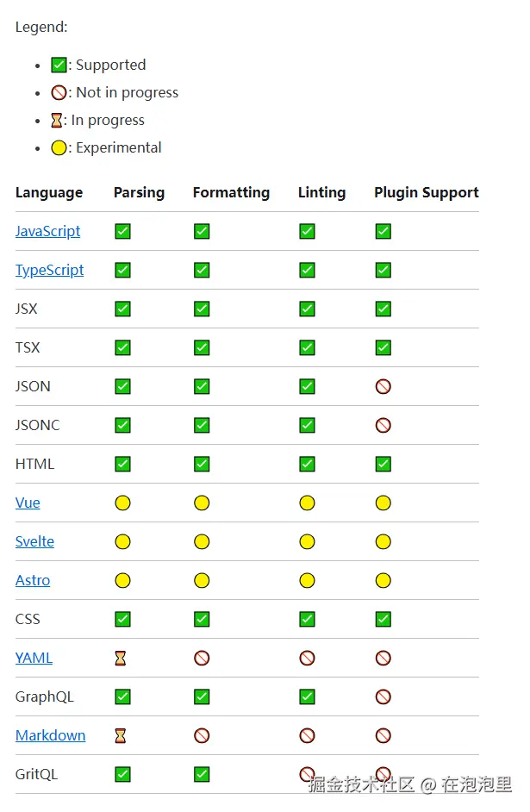Screen dimensions: 530x812
Task: Click the GraphQL Plugin Support prohibited icon
Action: click(x=383, y=696)
